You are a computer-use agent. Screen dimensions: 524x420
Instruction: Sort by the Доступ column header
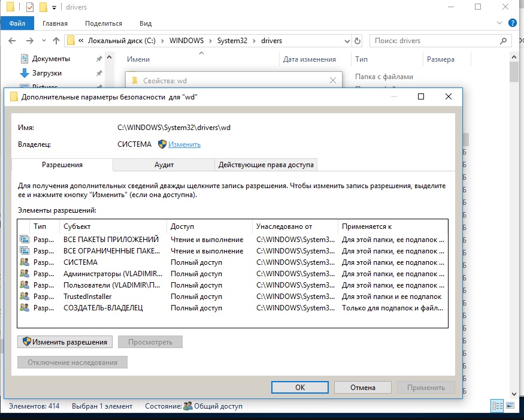click(x=209, y=226)
